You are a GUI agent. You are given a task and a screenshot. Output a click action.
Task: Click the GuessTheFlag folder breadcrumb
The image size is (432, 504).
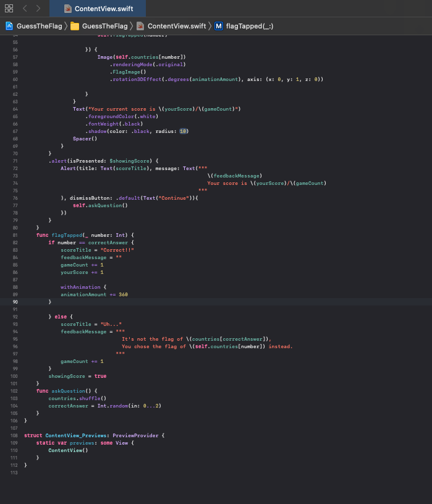[104, 26]
